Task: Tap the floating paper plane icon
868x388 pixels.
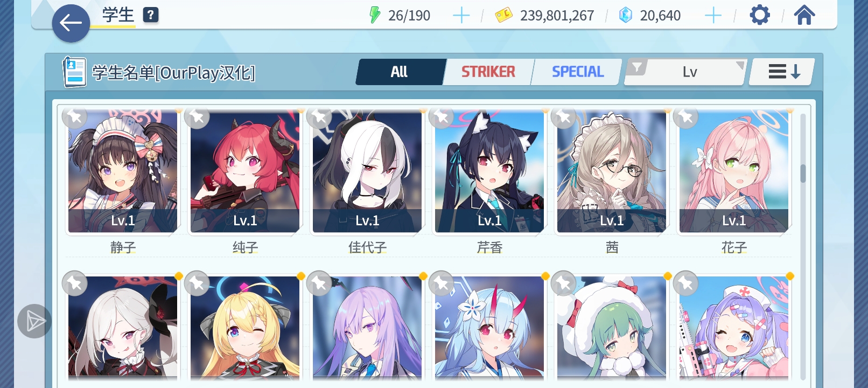Action: point(34,321)
